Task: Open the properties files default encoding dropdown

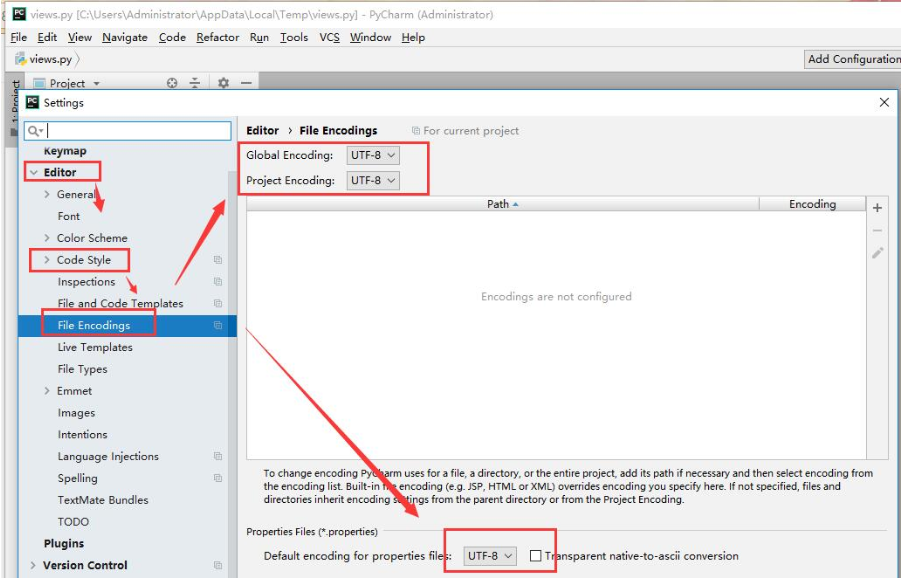Action: tap(490, 556)
